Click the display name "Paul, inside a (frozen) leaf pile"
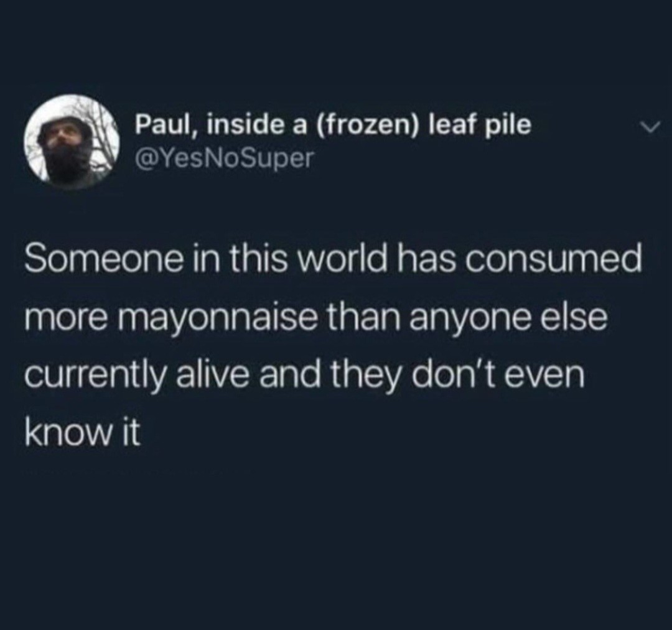The image size is (672, 630). point(333,126)
